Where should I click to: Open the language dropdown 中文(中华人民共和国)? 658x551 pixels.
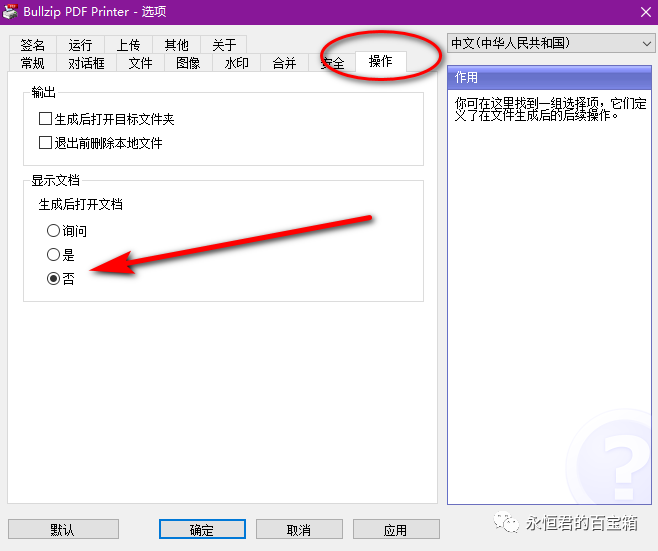pos(550,44)
